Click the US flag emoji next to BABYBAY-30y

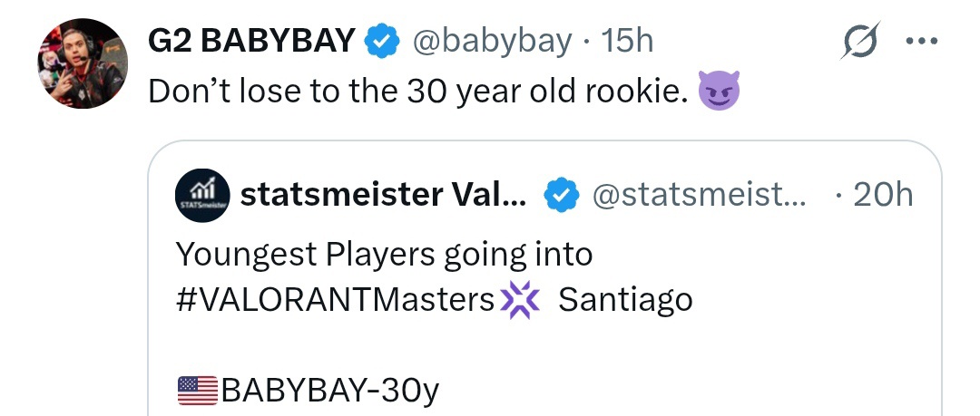(x=196, y=390)
